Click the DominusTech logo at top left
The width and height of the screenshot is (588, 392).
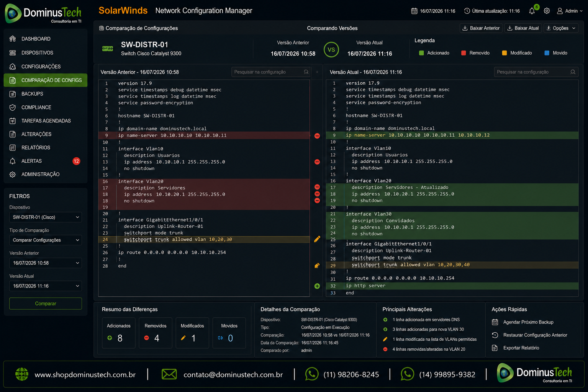coord(43,13)
